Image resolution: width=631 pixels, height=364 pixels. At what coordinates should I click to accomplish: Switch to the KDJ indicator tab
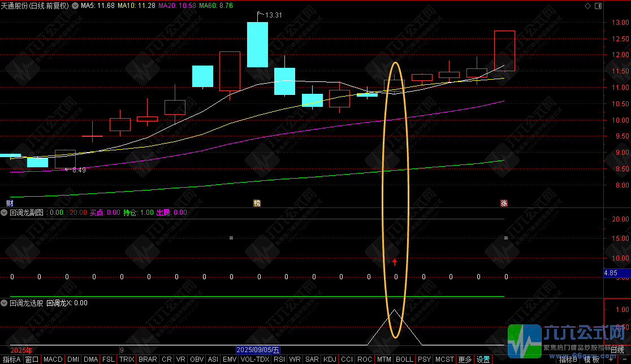330,359
